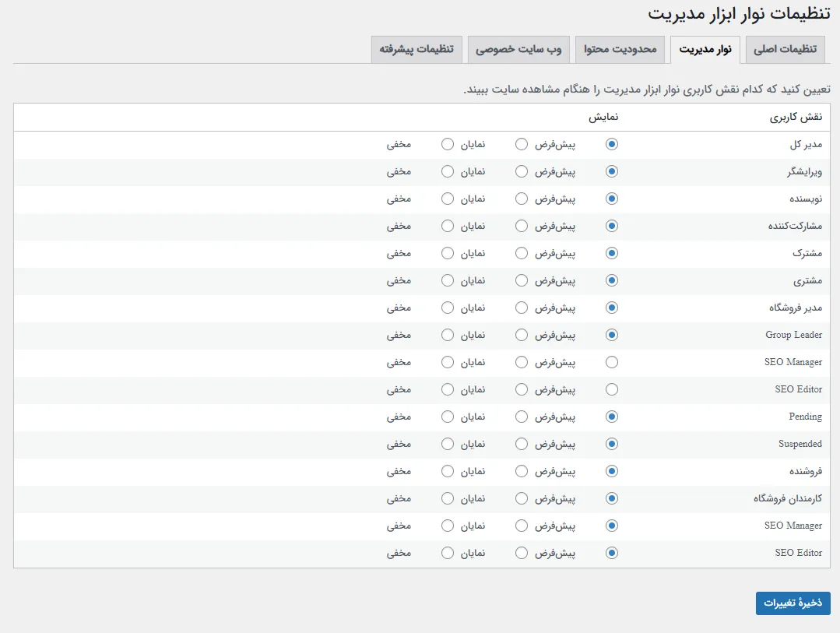840x633 pixels.
Task: Set "مشترک" role to "مخفی" radio
Action: [x=448, y=253]
